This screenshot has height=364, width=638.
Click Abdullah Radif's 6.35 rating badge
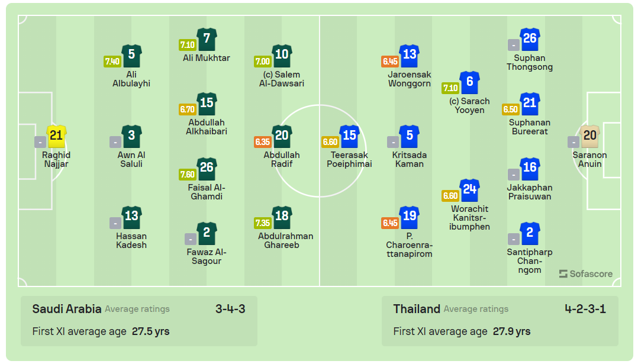[263, 142]
